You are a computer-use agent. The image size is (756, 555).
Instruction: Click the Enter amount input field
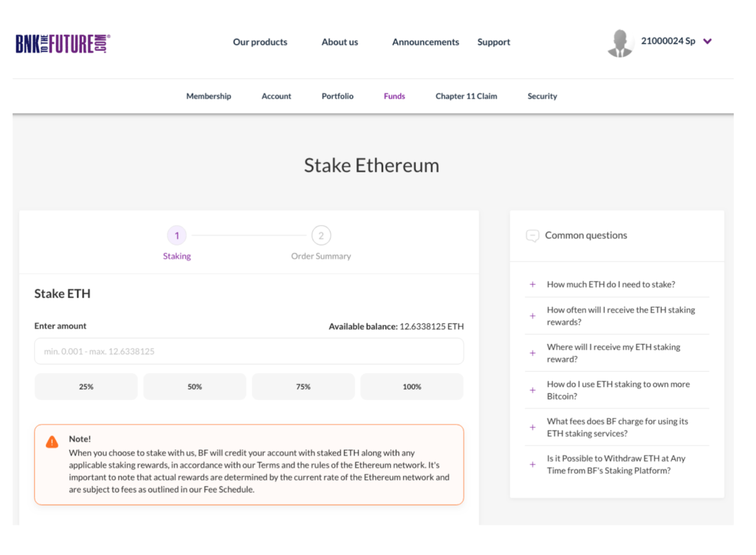(x=249, y=351)
